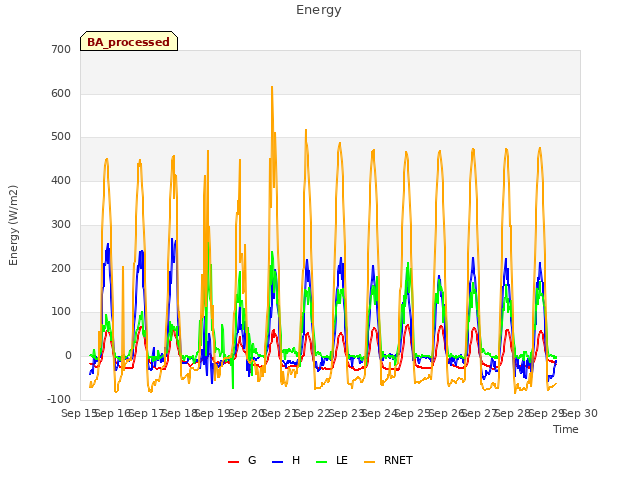Click the Time axis label
Image resolution: width=640 pixels, height=480 pixels.
[566, 429]
